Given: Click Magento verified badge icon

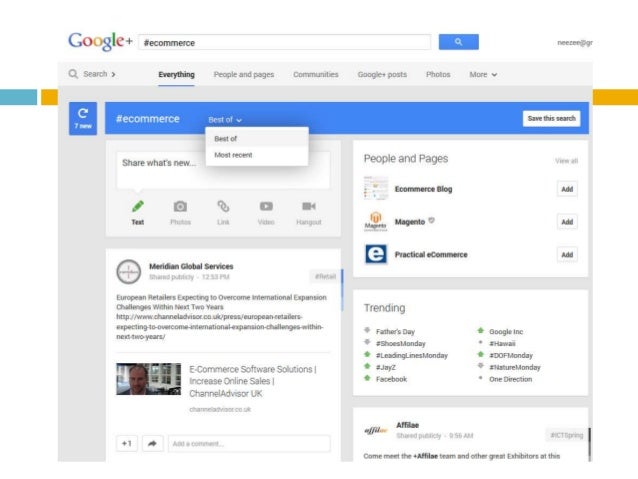Looking at the screenshot, I should tap(432, 221).
